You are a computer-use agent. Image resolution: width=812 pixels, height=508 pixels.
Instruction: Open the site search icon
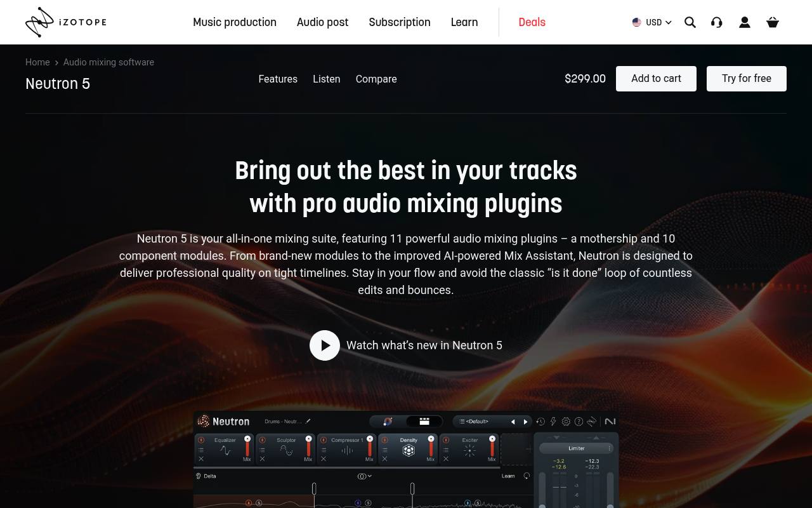coord(690,22)
